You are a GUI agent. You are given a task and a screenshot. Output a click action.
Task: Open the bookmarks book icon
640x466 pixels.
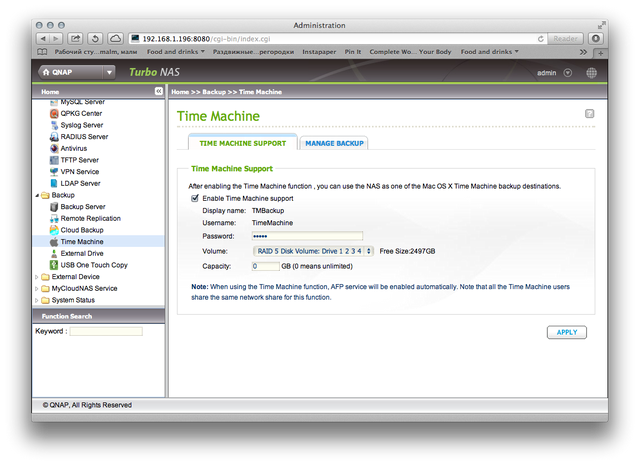(x=42, y=52)
